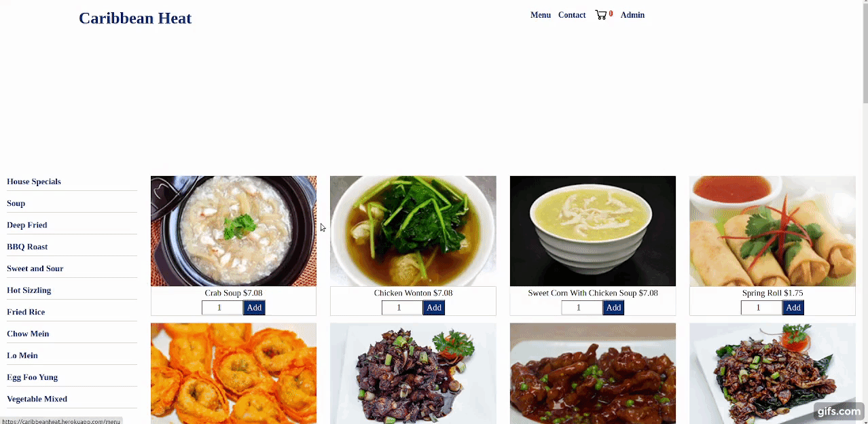Open the BBQ Roast category
Viewport: 868px width, 424px height.
coord(27,247)
